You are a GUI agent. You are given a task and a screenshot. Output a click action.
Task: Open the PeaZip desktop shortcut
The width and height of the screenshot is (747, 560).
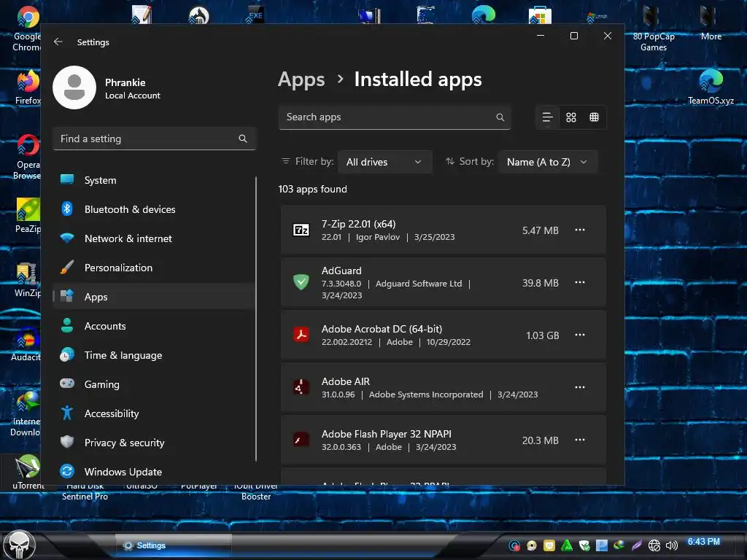27,215
